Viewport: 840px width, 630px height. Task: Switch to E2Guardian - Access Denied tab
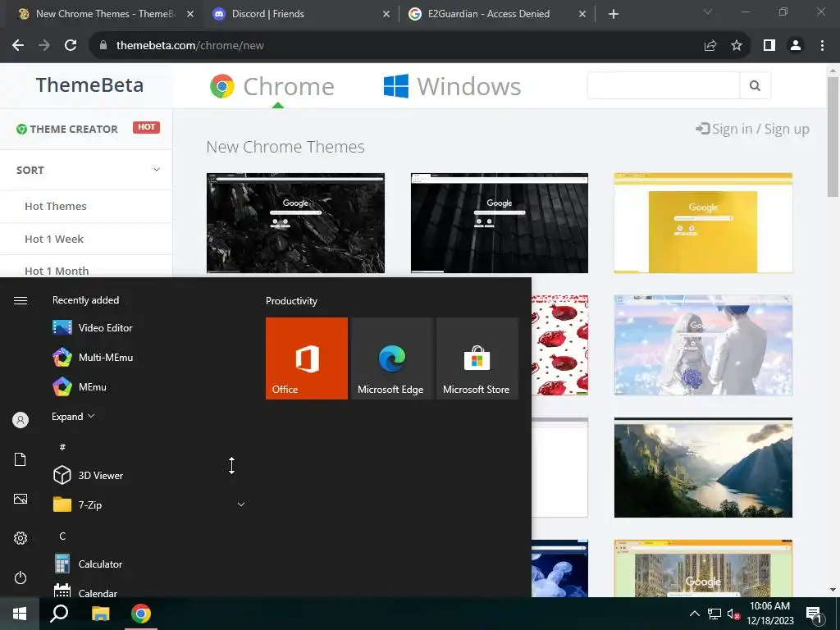(x=497, y=14)
